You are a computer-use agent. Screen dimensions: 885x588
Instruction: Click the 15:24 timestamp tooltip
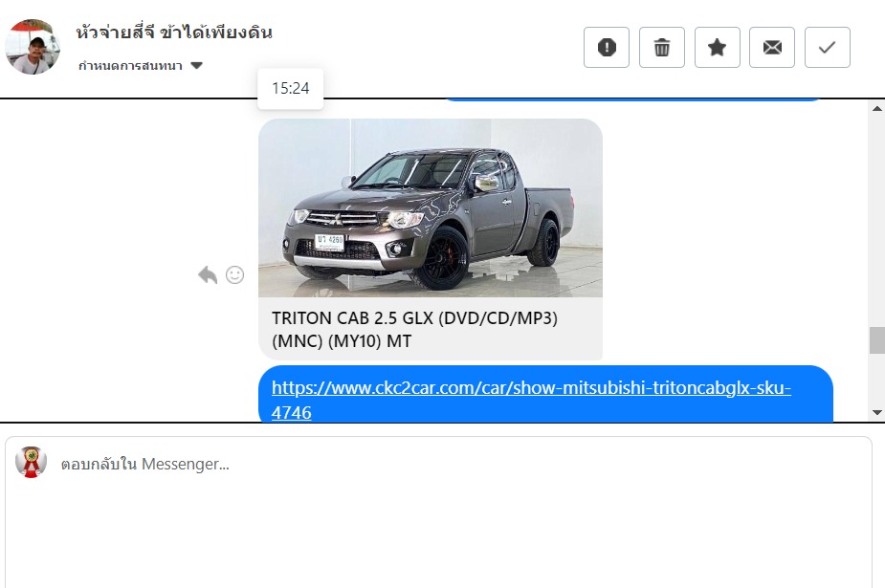pyautogui.click(x=290, y=89)
